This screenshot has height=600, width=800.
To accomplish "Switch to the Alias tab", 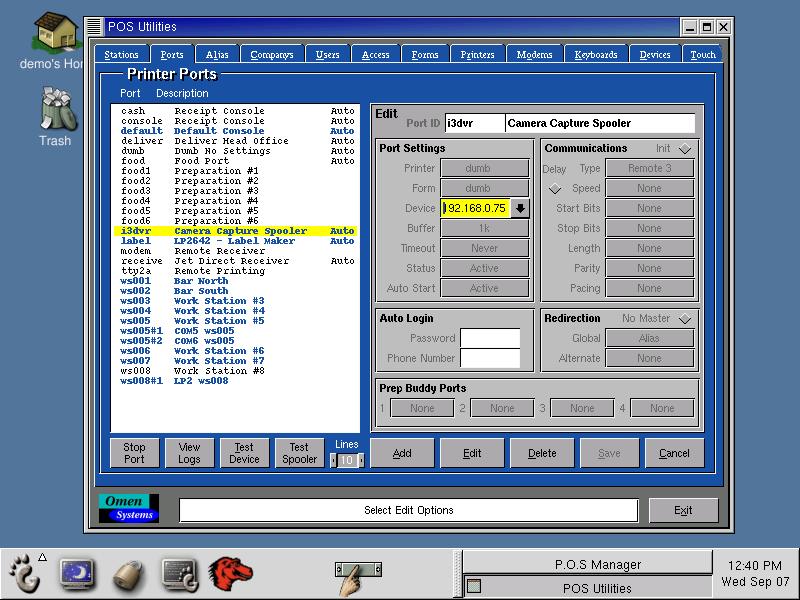I will click(217, 55).
